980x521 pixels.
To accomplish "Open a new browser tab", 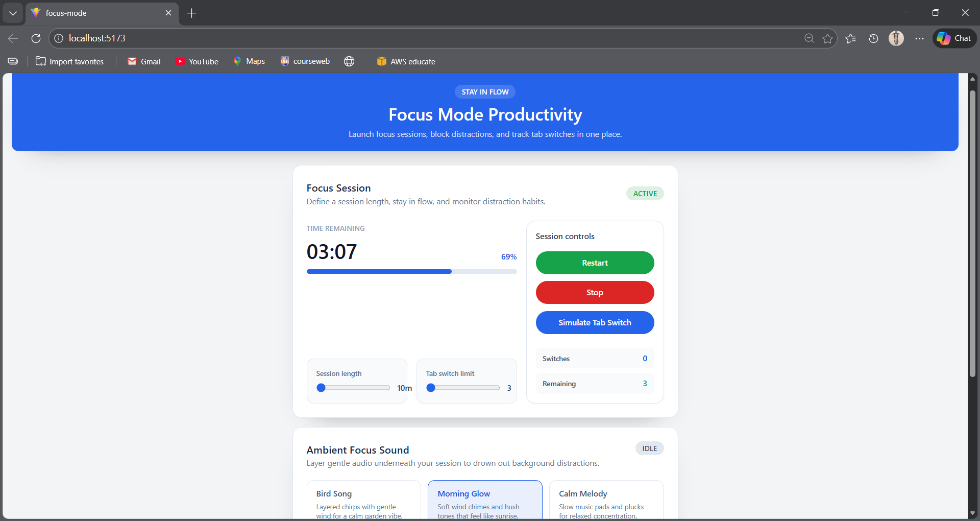I will (191, 13).
